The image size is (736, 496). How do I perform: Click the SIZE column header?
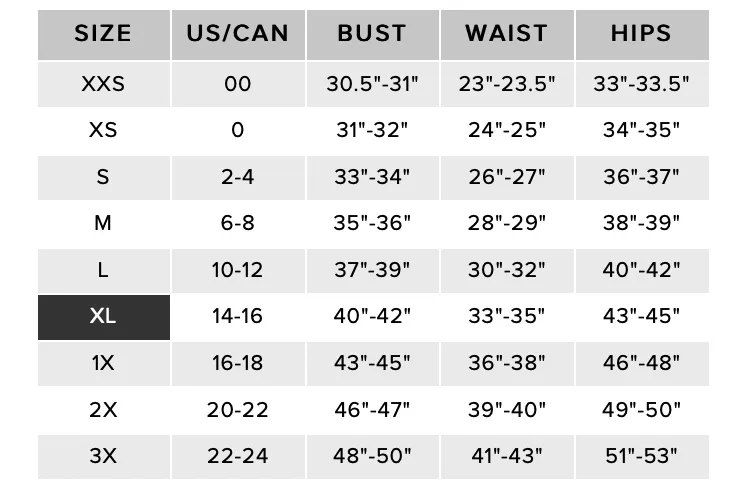pyautogui.click(x=104, y=35)
